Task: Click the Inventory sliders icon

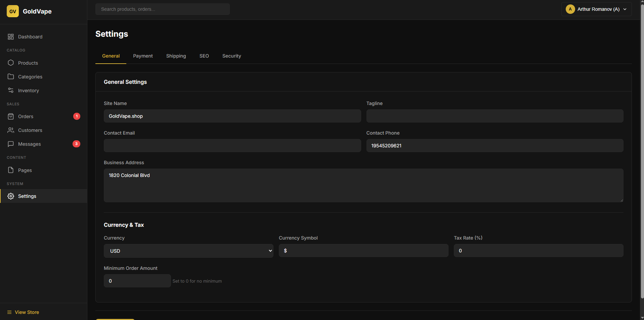Action: tap(11, 91)
